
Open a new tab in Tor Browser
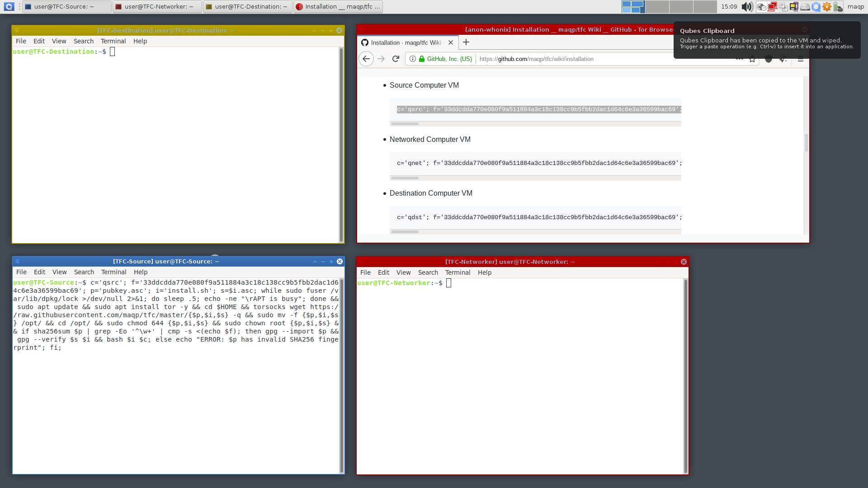coord(466,42)
